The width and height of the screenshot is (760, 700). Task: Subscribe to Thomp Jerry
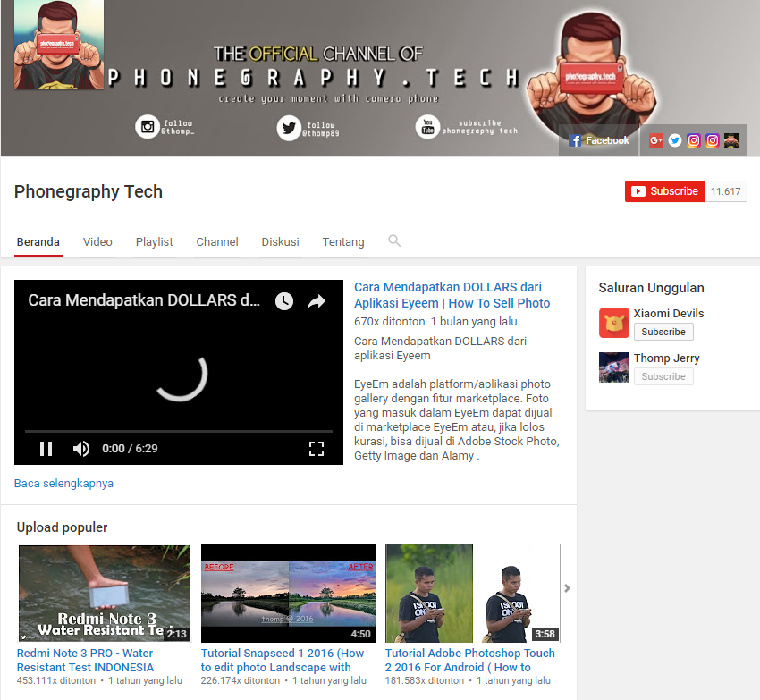(663, 376)
